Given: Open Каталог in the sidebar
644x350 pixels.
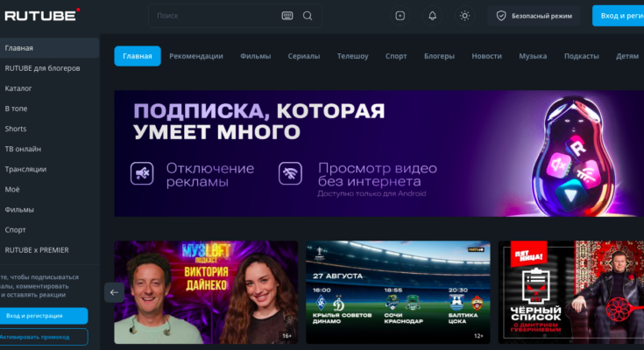Looking at the screenshot, I should [x=49, y=88].
